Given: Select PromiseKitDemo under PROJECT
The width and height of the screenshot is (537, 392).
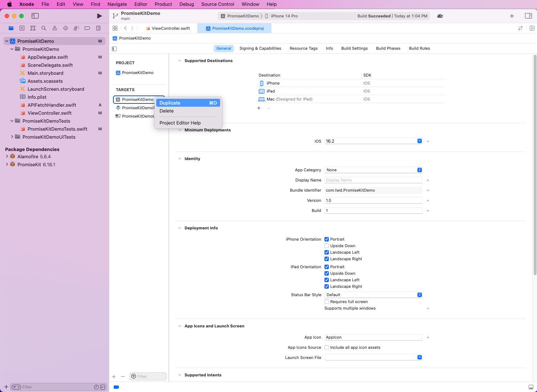Looking at the screenshot, I should click(x=135, y=73).
